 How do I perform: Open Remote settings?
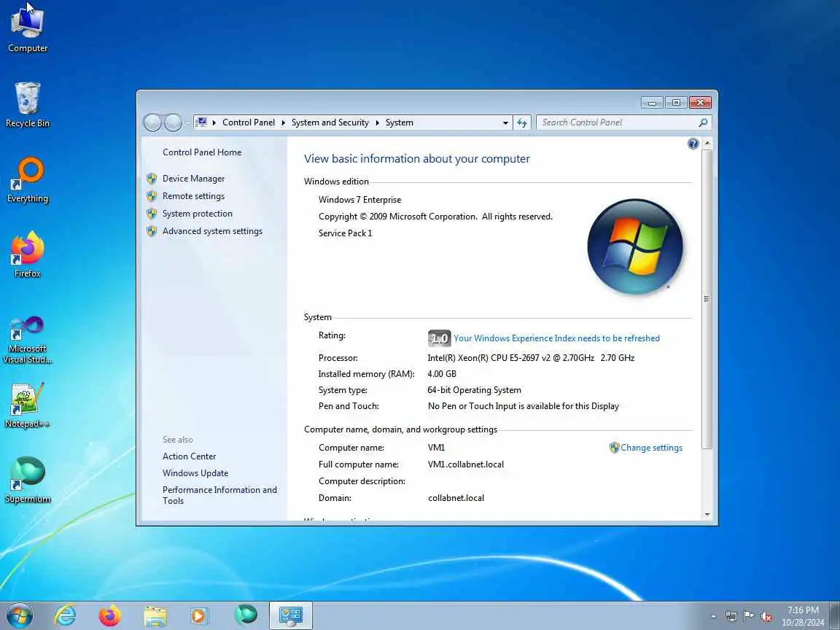[x=193, y=196]
